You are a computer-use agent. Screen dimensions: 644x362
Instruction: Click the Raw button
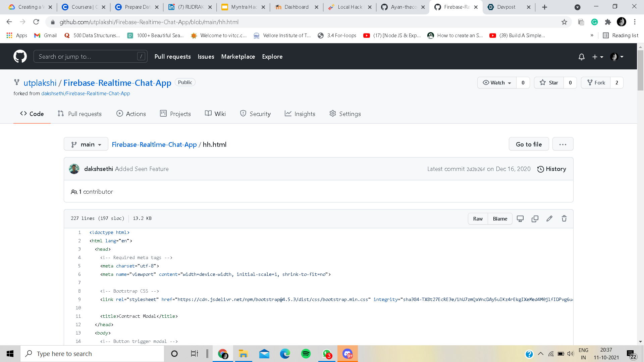pyautogui.click(x=478, y=219)
